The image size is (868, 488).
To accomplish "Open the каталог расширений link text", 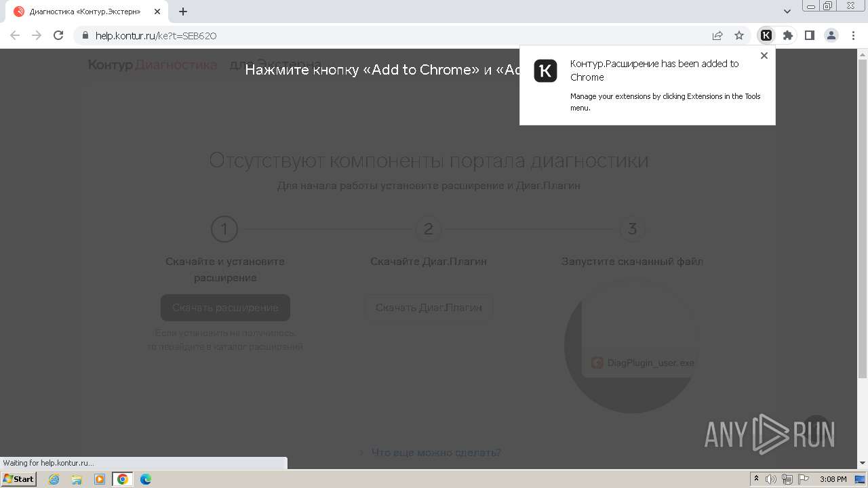I will click(258, 346).
